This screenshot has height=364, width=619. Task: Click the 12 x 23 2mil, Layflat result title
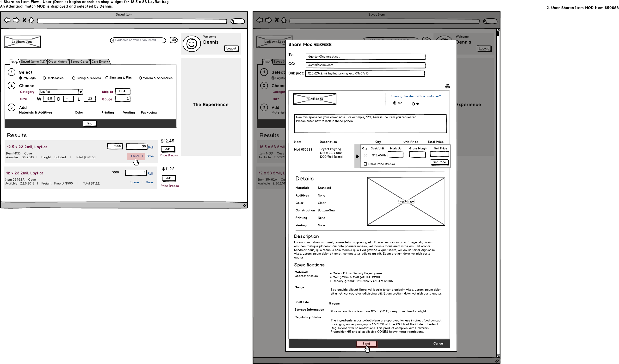click(25, 173)
